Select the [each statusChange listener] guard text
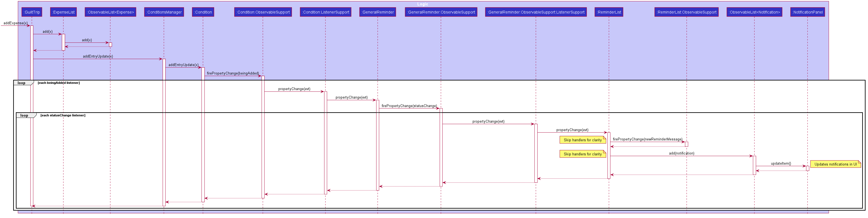868x218 pixels. [63, 115]
